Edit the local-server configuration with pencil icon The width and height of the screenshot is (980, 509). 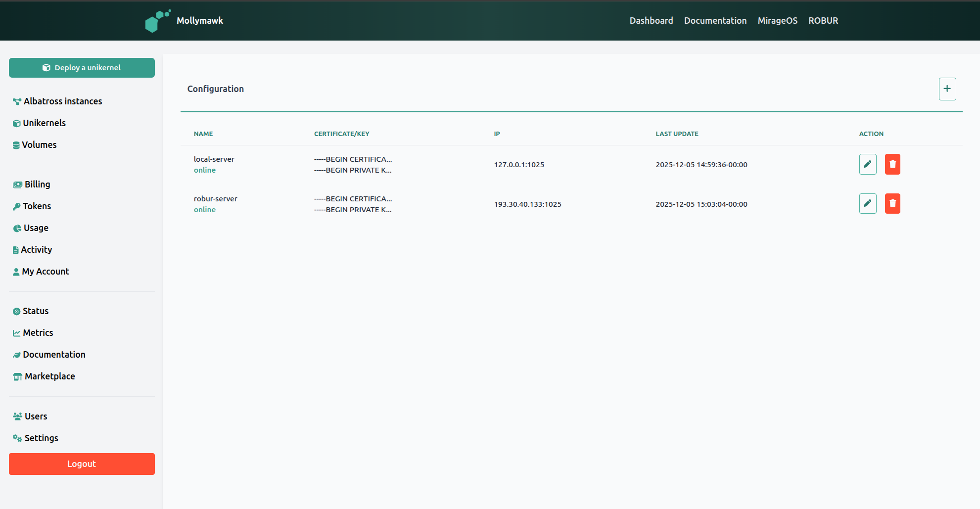pos(867,164)
